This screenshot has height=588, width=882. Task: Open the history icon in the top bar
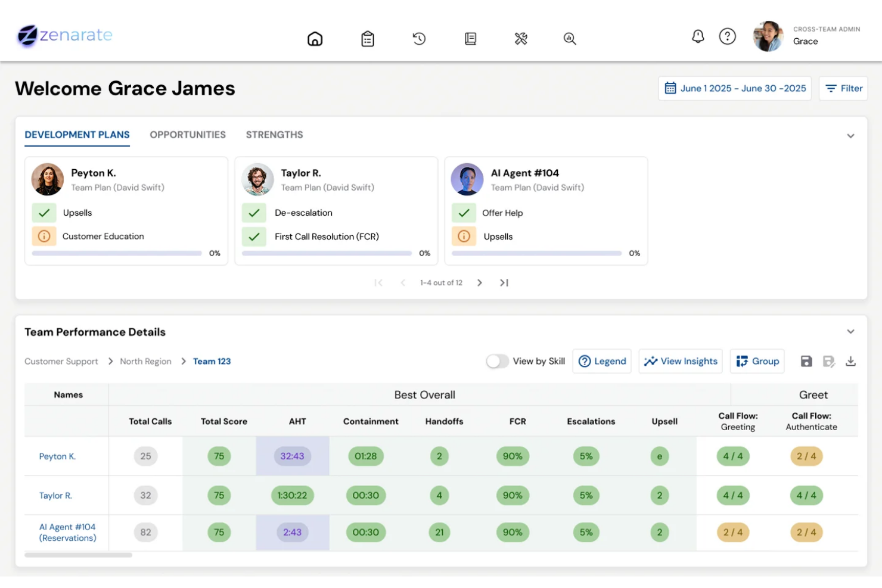pyautogui.click(x=419, y=38)
